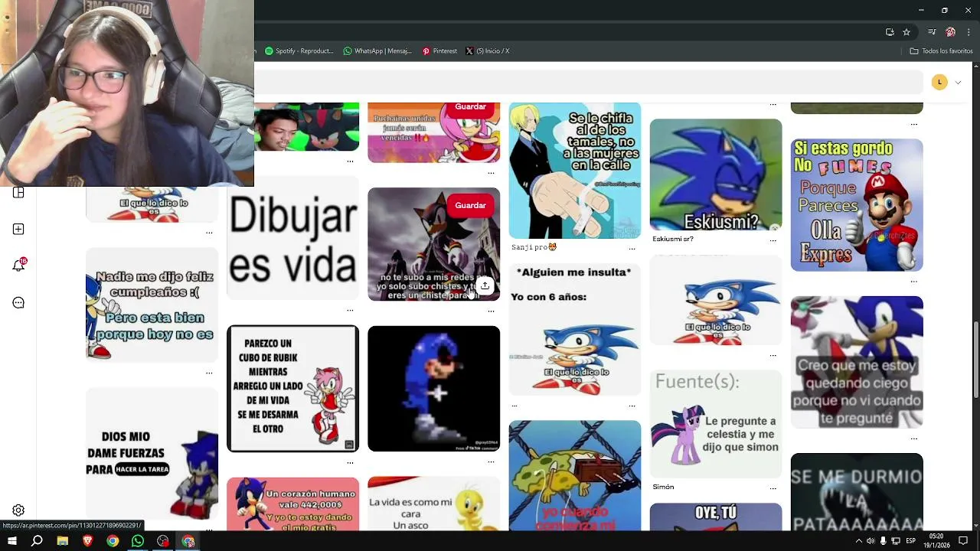Viewport: 980px width, 551px height.
Task: Open more options under Rubik cube Amy pin
Action: click(x=350, y=461)
